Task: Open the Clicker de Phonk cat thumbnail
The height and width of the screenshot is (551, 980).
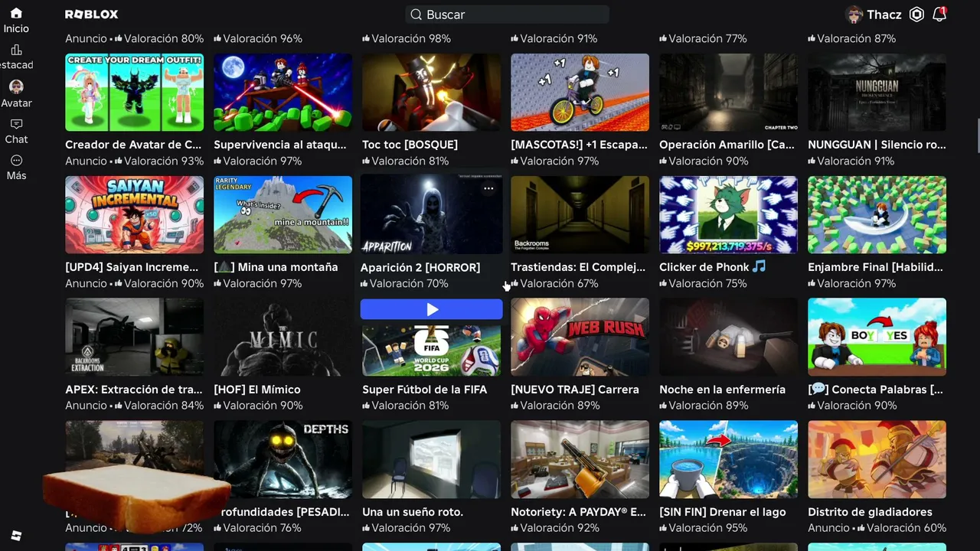Action: click(729, 215)
